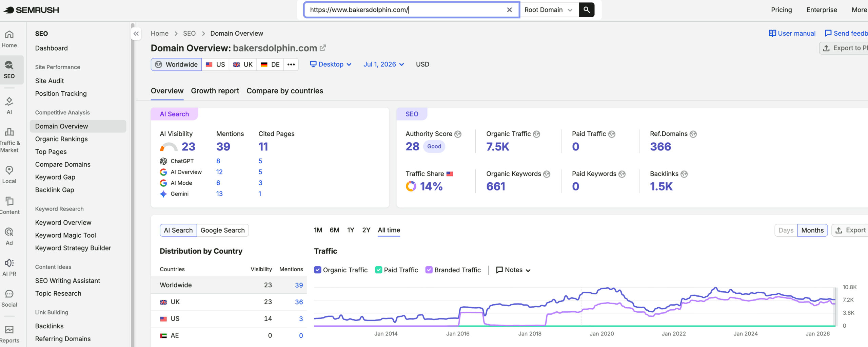Click Backlinks globe info icon
The height and width of the screenshot is (347, 868).
click(684, 174)
